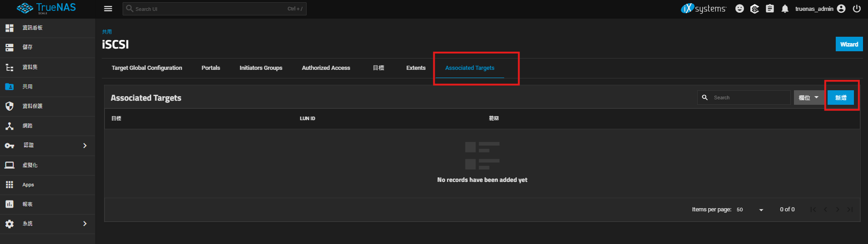Viewport: 868px width, 244px height.
Task: Click the Wizard button
Action: click(x=849, y=44)
